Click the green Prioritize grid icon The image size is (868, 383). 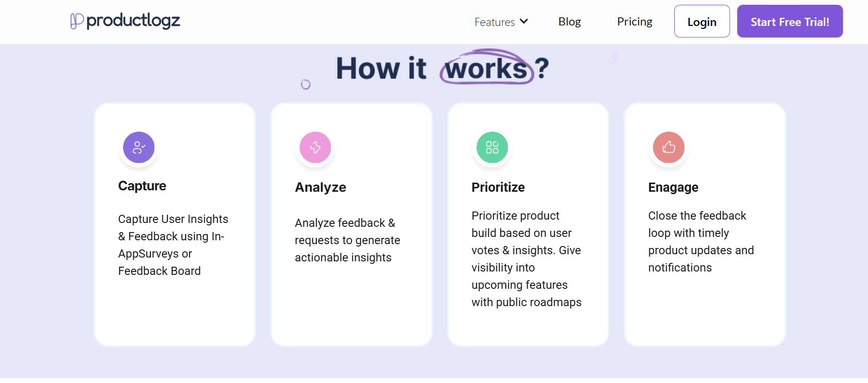[x=491, y=148]
